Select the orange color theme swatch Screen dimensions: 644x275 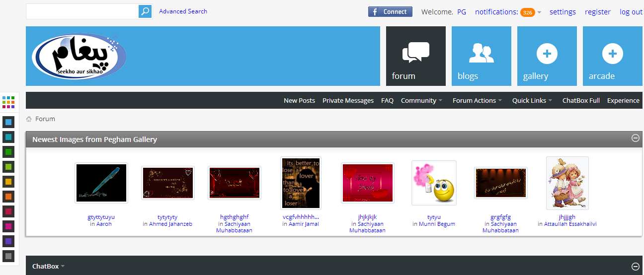click(8, 197)
